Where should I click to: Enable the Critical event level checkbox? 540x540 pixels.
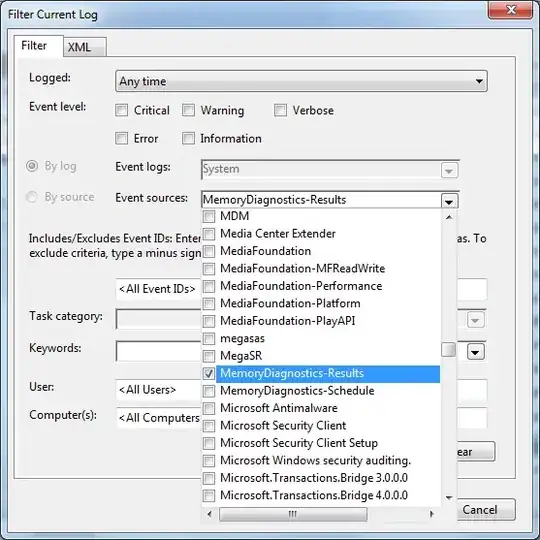[x=122, y=111]
